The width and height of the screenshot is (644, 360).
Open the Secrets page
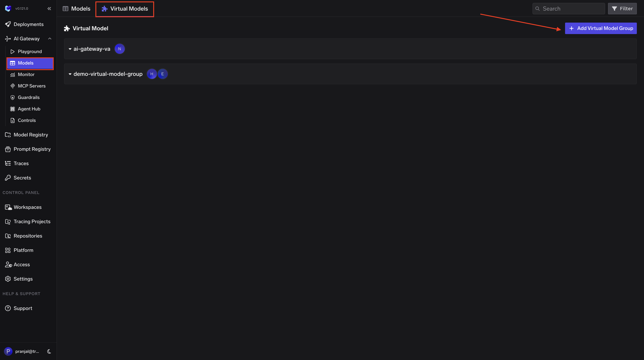(22, 178)
